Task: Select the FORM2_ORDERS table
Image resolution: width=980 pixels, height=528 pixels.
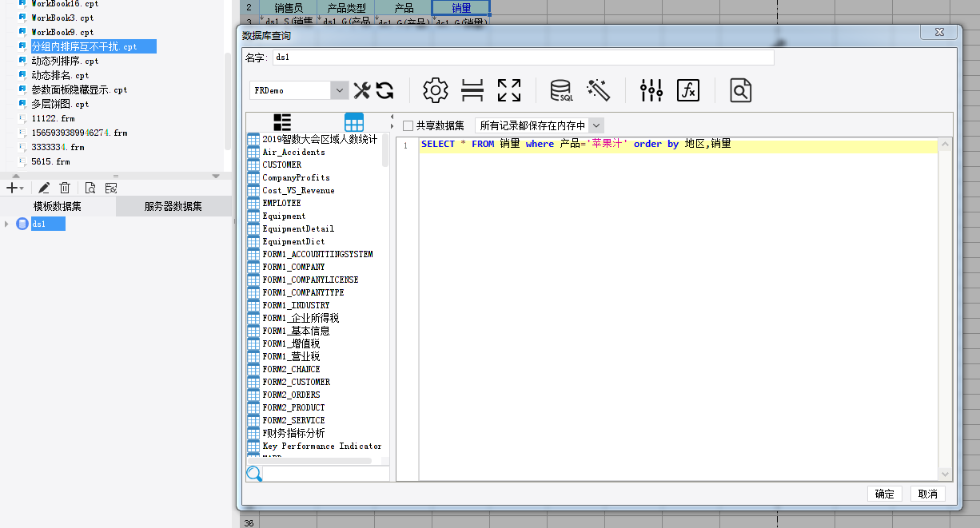Action: [291, 395]
